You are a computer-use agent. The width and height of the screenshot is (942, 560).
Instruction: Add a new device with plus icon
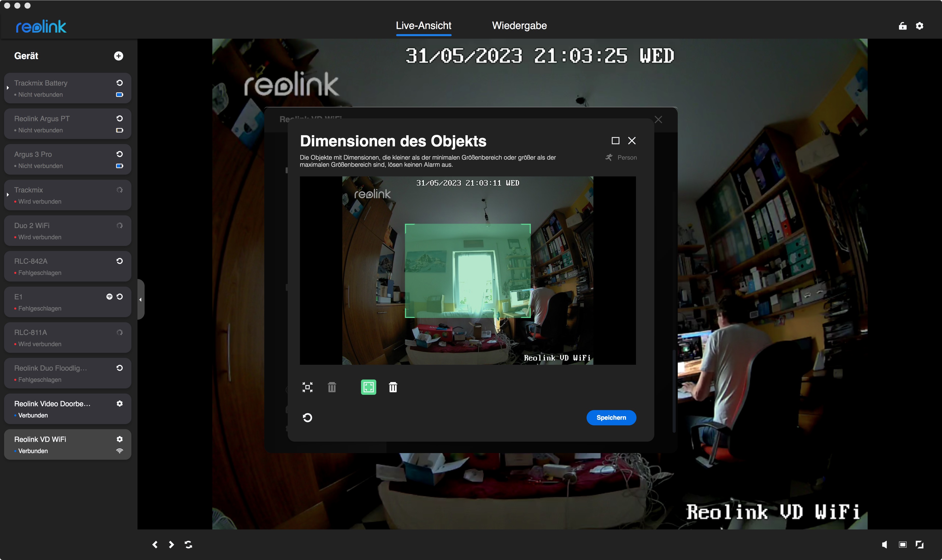pyautogui.click(x=118, y=56)
